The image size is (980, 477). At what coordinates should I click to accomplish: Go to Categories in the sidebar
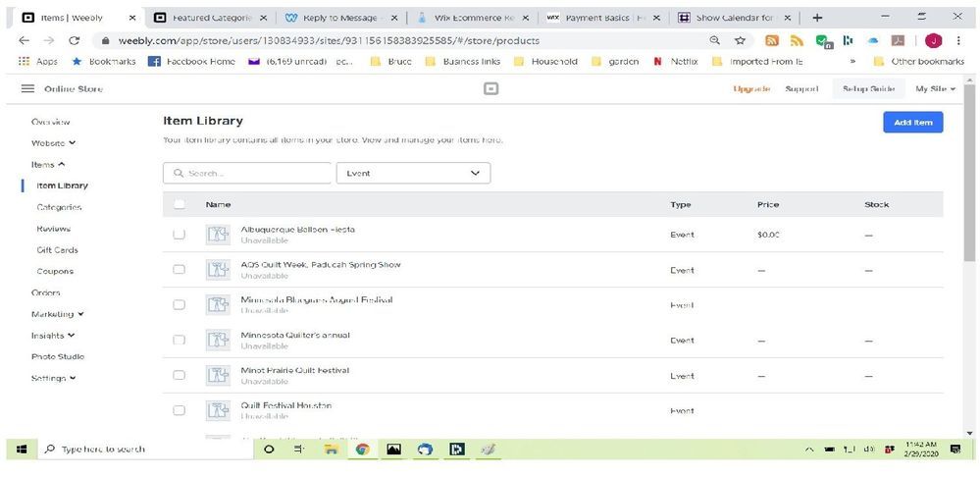coord(59,207)
